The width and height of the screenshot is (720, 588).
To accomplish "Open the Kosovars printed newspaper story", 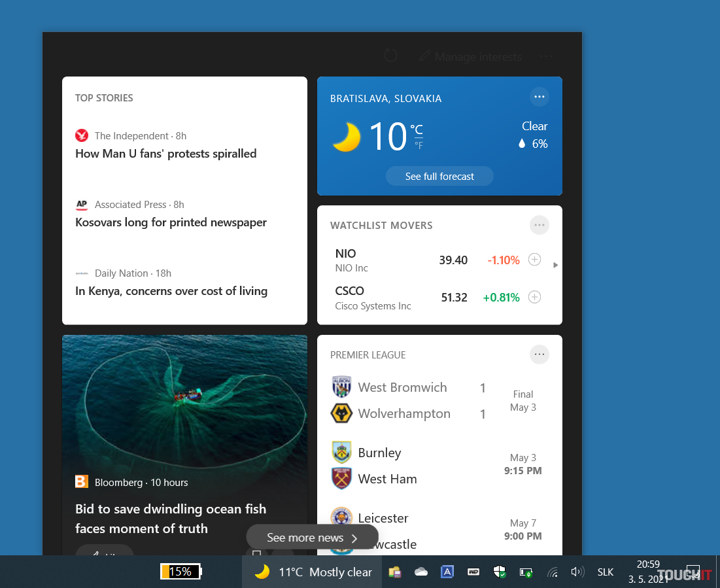I will click(171, 222).
